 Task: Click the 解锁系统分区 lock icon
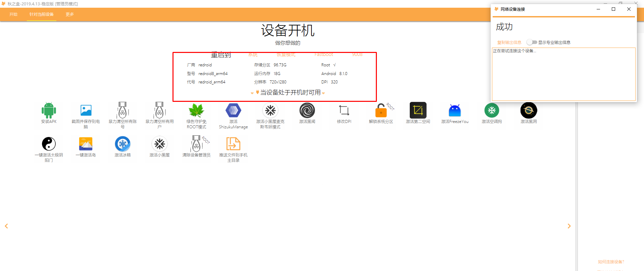pyautogui.click(x=381, y=110)
